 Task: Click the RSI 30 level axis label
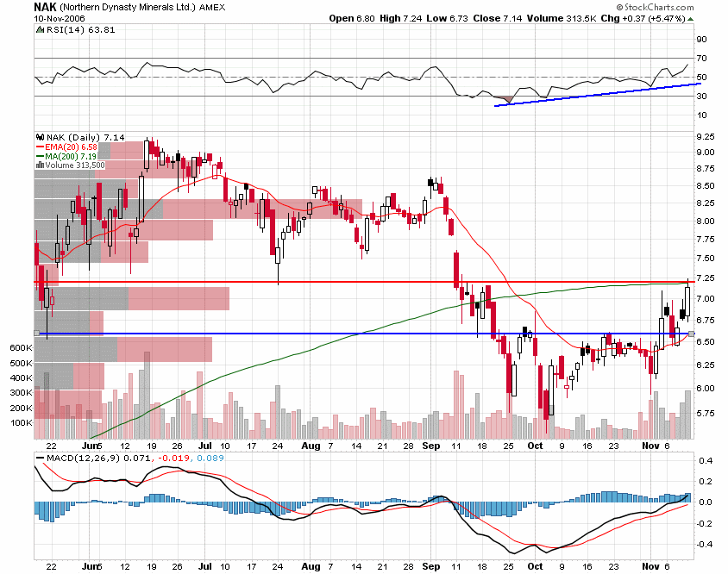(x=701, y=96)
